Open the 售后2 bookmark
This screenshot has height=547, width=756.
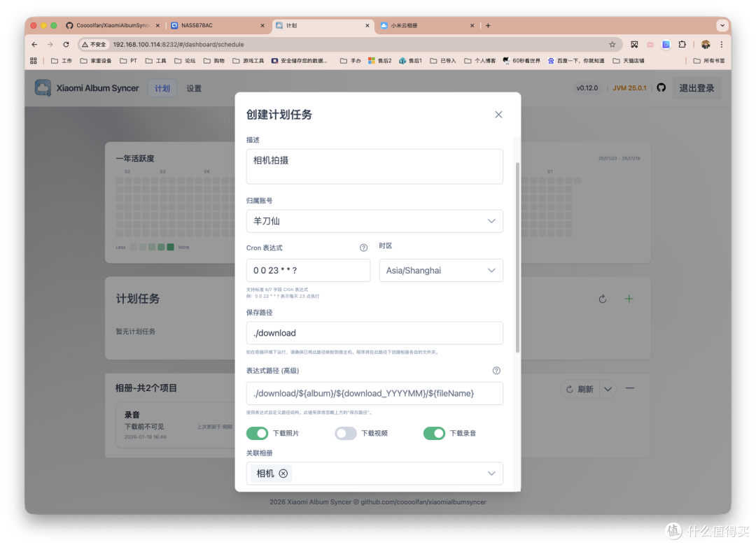[379, 61]
